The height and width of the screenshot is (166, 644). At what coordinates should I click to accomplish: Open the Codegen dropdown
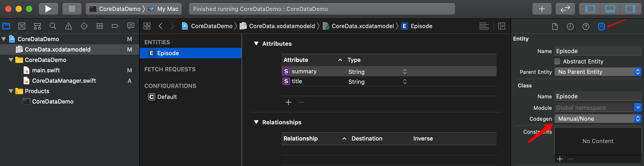(x=598, y=119)
